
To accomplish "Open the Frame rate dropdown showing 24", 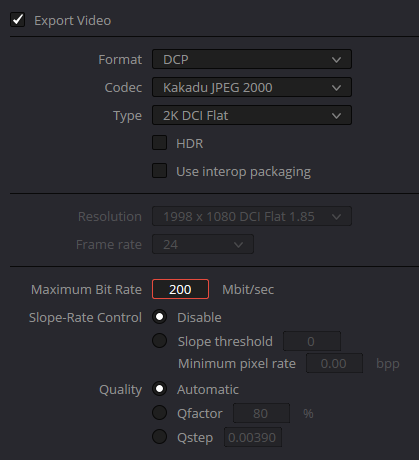I will coord(203,244).
